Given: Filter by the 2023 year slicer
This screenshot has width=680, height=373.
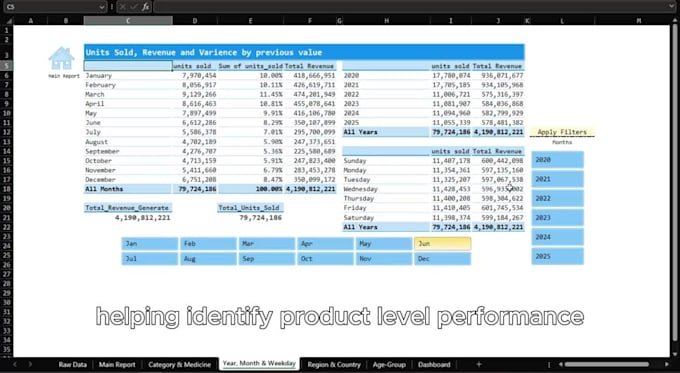Looking at the screenshot, I should 558,218.
